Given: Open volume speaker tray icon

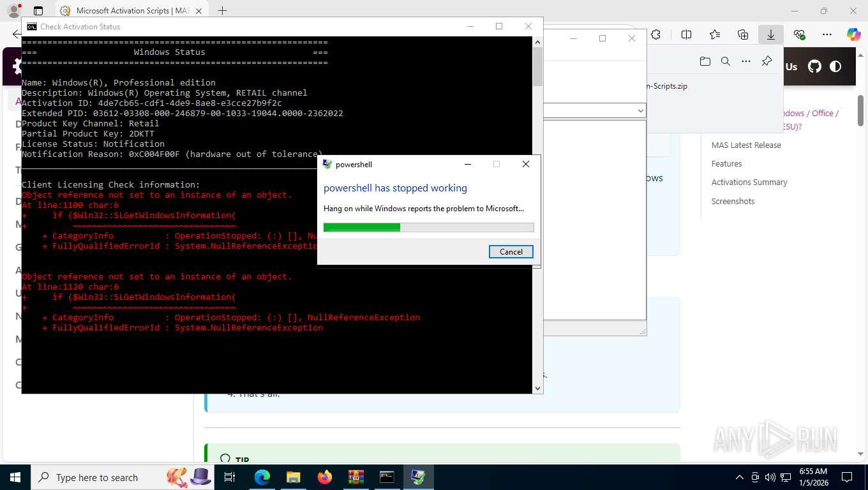Looking at the screenshot, I should (x=770, y=477).
